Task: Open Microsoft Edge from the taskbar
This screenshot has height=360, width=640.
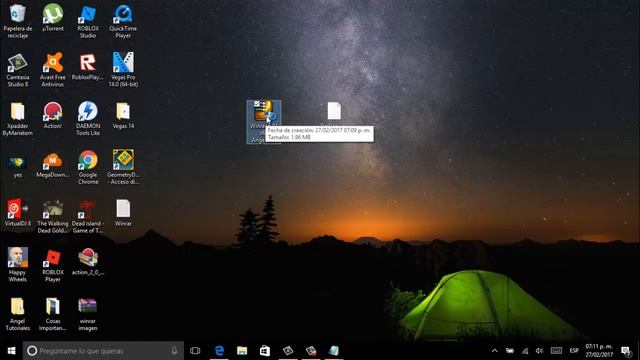Action: (219, 351)
